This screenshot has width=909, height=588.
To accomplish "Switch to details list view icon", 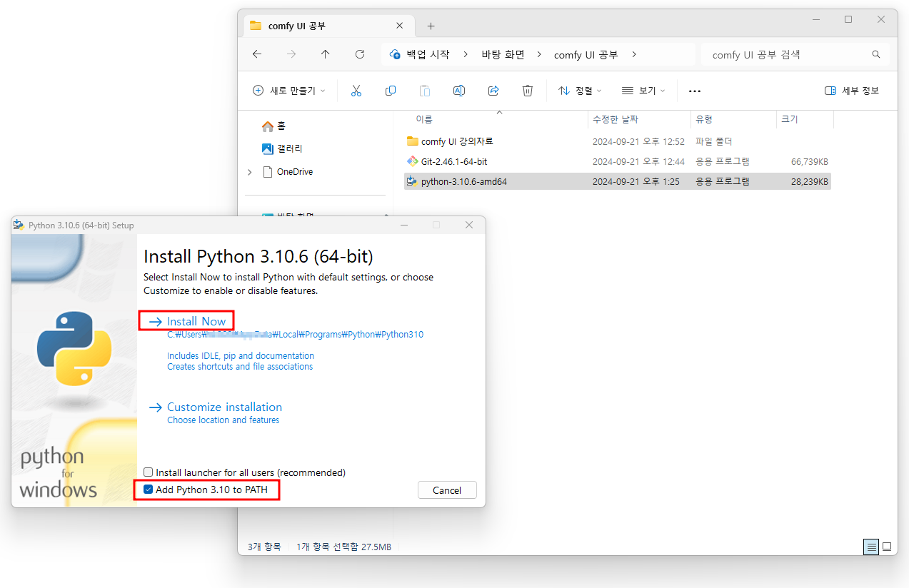I will [x=871, y=547].
